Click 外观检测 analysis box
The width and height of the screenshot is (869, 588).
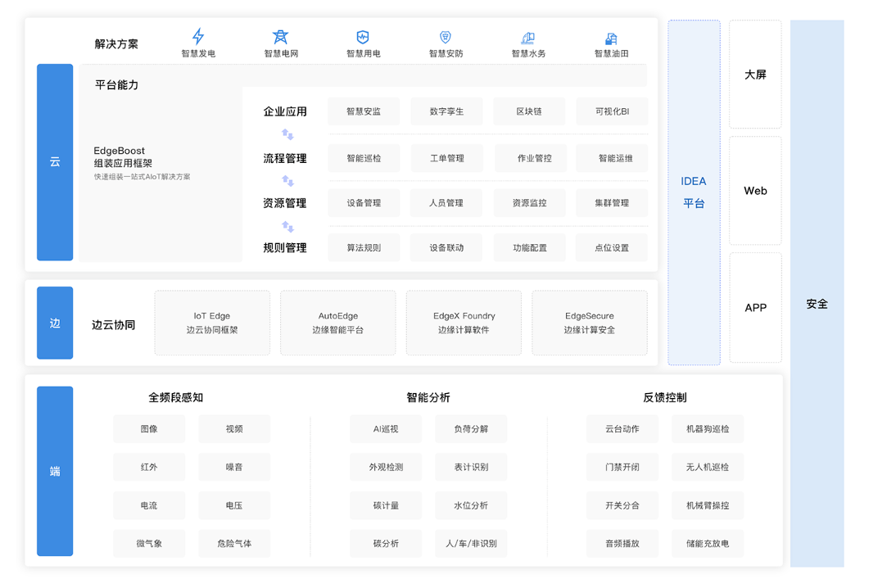(x=386, y=467)
